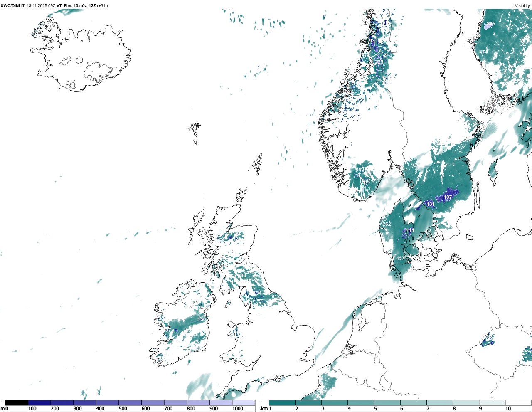Click the dark navy 100–200 m legend swatch
Viewport: 532px width, 412px height.
click(x=39, y=402)
